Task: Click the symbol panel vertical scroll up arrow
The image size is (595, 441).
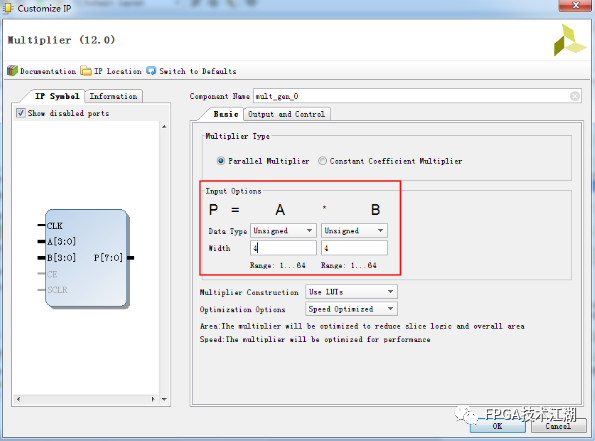Action: [164, 127]
